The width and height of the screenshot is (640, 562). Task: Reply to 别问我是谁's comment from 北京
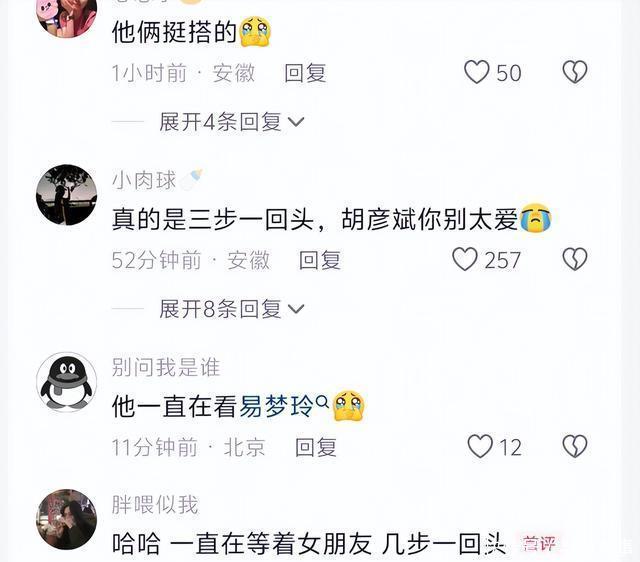(x=316, y=447)
